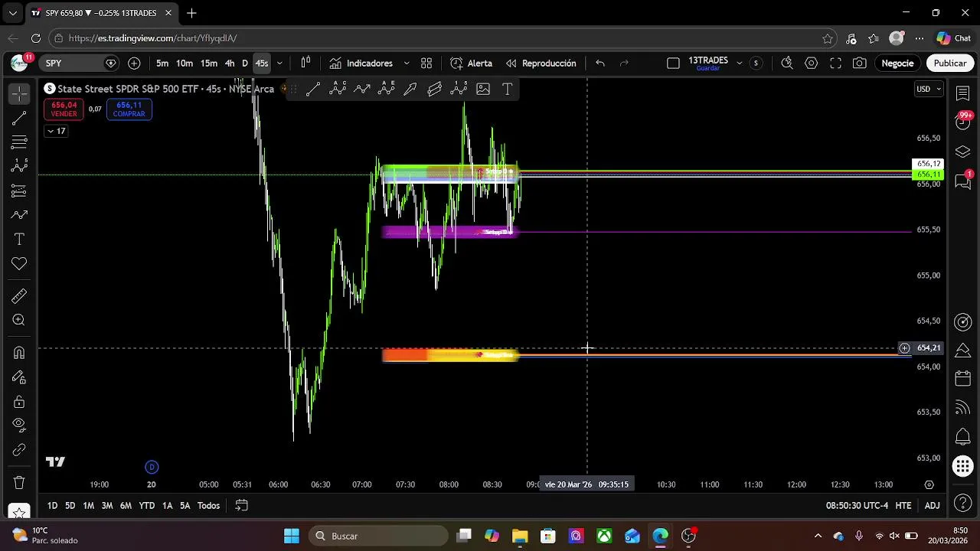This screenshot has height=551, width=980.
Task: Open the USD currency dropdown
Action: [929, 90]
